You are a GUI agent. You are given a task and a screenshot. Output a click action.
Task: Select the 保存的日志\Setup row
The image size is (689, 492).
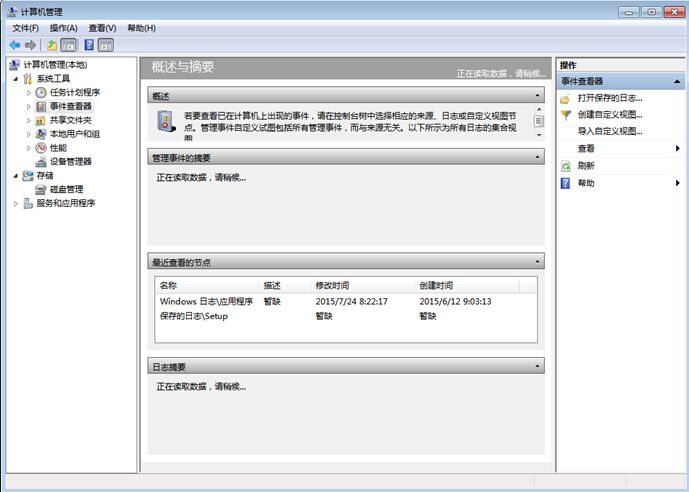pos(346,316)
